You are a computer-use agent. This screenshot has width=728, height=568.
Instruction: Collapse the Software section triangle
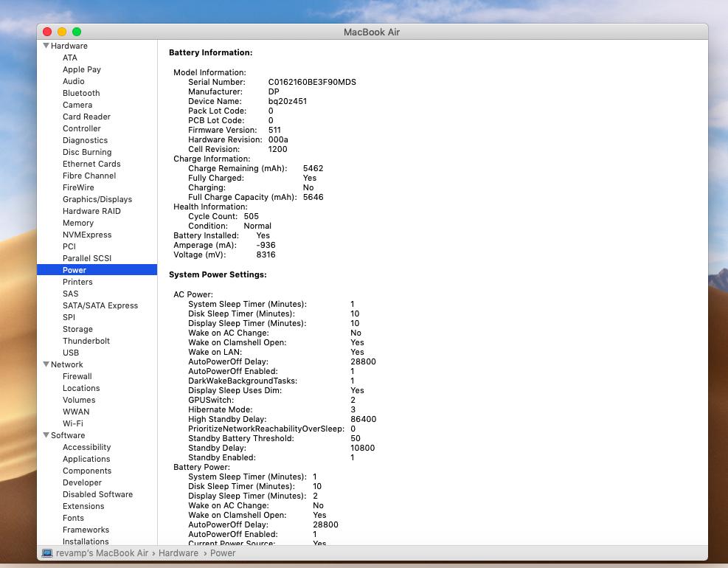46,435
